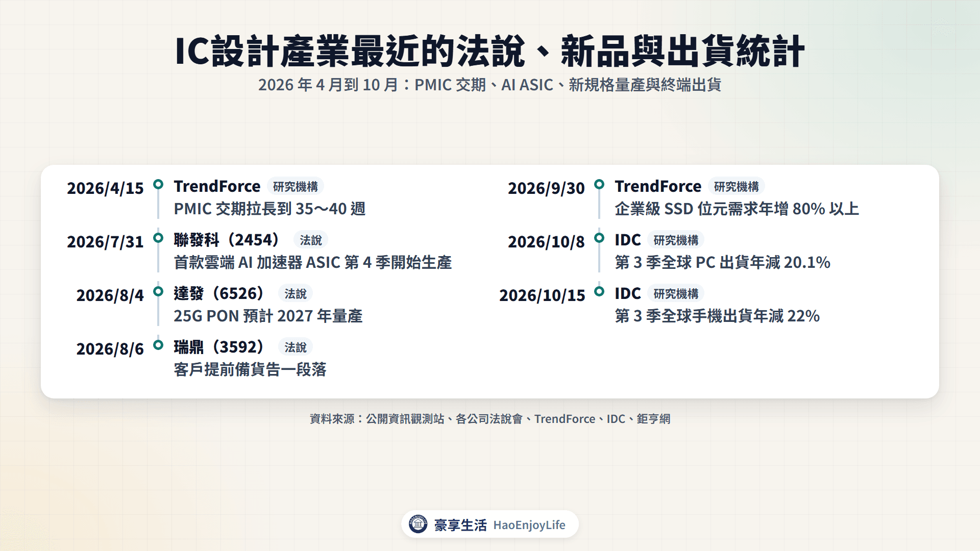Click the 法說 tag beside 達發（6526）

(x=296, y=294)
